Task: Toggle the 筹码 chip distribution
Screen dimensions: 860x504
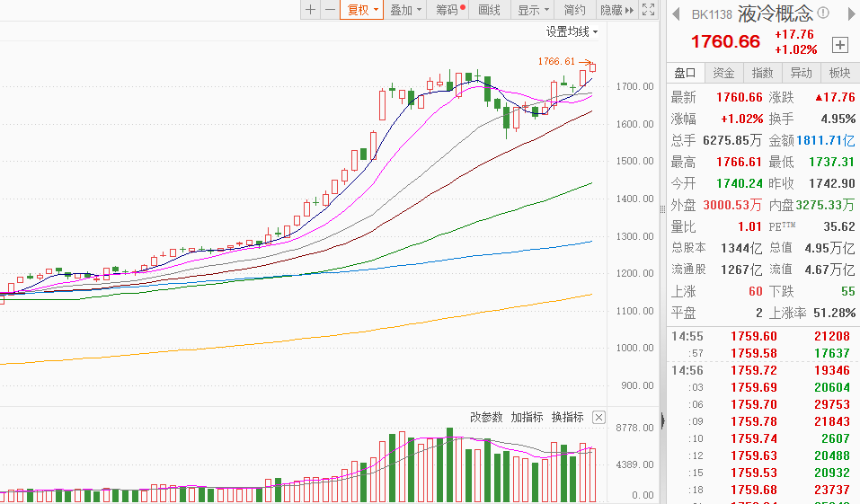Action: [x=448, y=10]
